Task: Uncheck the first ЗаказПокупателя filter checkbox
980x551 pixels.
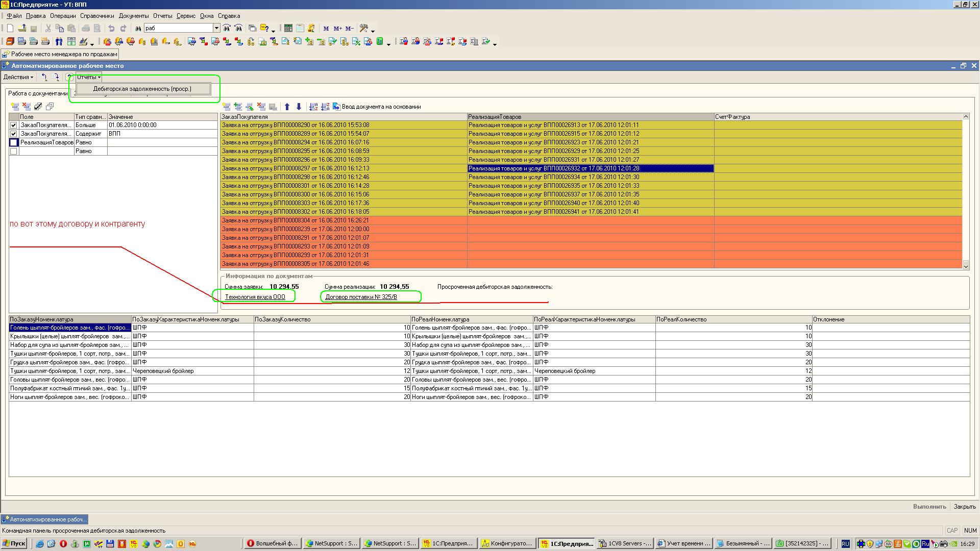Action: (14, 125)
